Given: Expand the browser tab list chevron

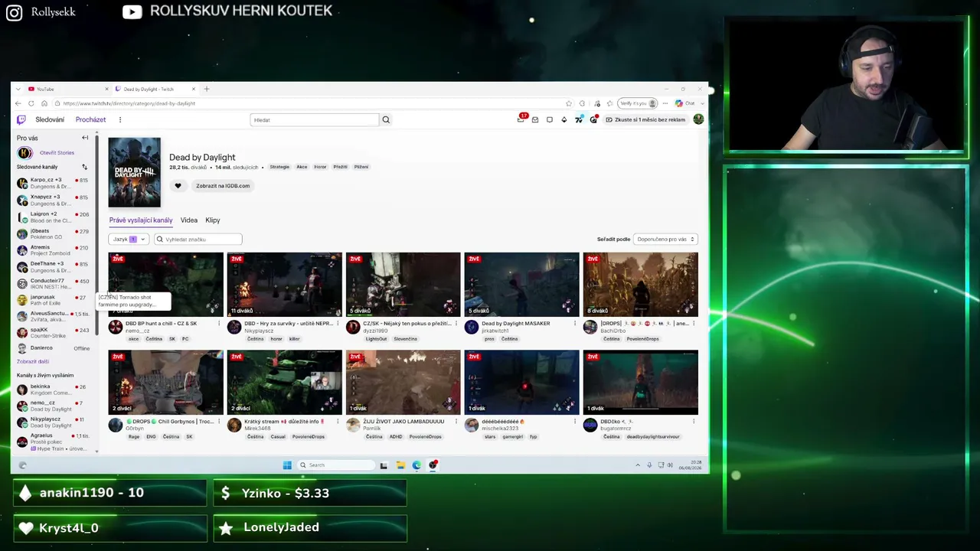Looking at the screenshot, I should [17, 89].
